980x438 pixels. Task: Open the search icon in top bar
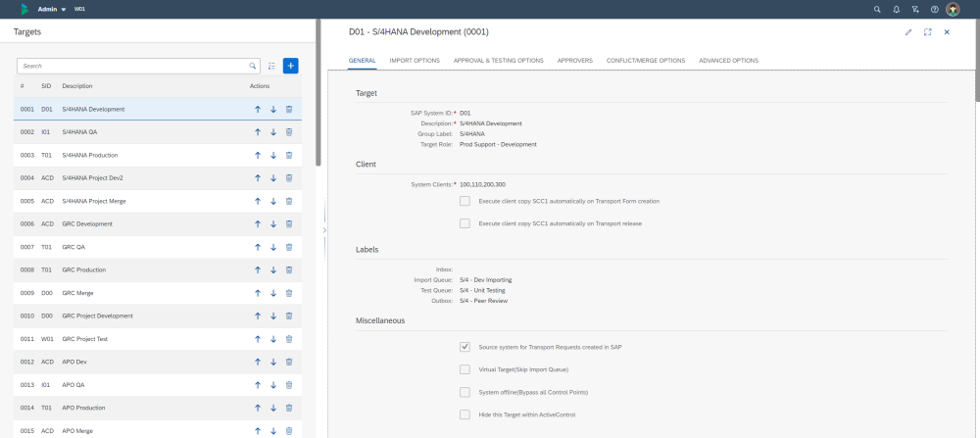coord(877,10)
